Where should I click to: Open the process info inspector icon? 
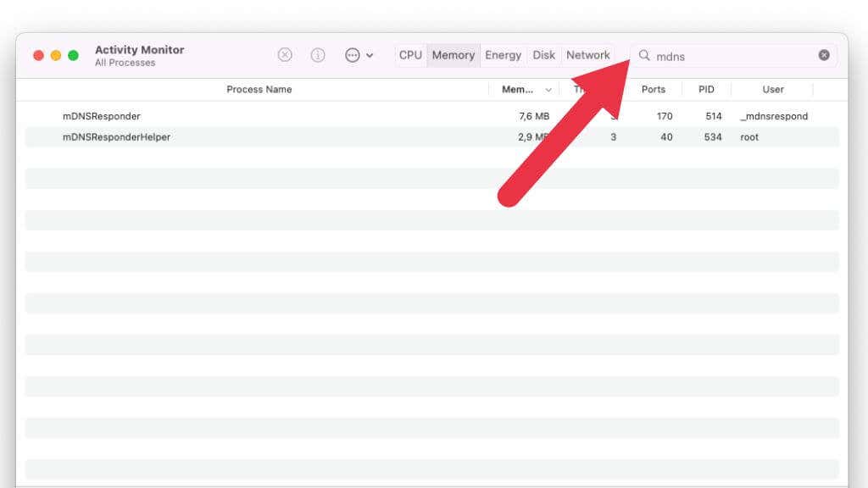tap(318, 55)
